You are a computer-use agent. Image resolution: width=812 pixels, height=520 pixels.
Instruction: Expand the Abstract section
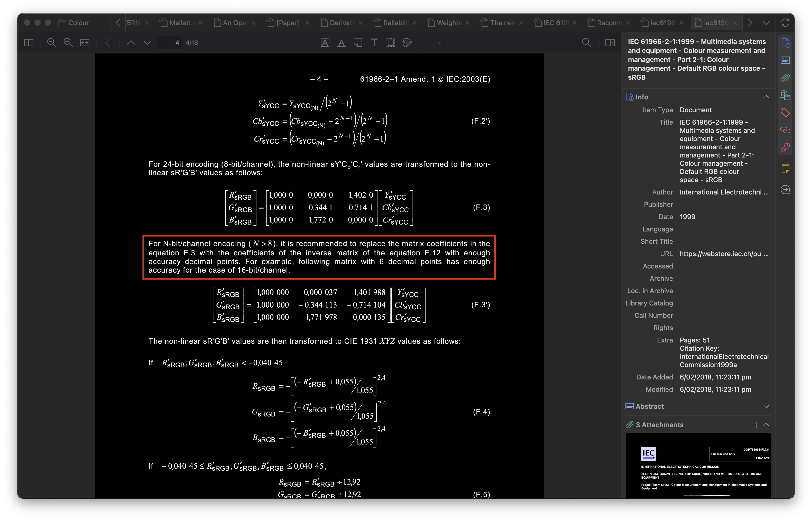[x=766, y=406]
